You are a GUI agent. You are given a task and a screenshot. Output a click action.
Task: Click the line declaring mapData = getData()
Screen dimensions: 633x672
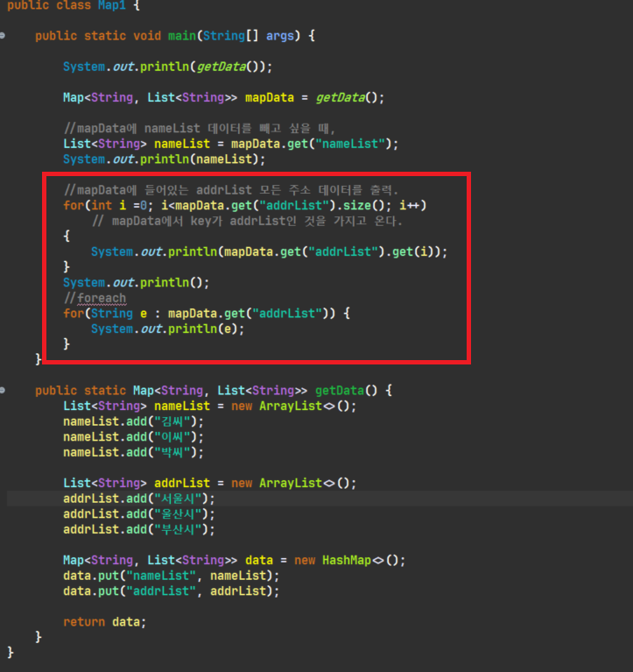coord(223,97)
